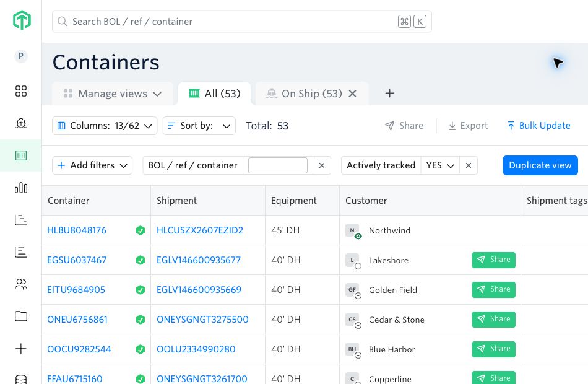Open container OOCU9282544 link
Image resolution: width=588 pixels, height=384 pixels.
pos(79,349)
